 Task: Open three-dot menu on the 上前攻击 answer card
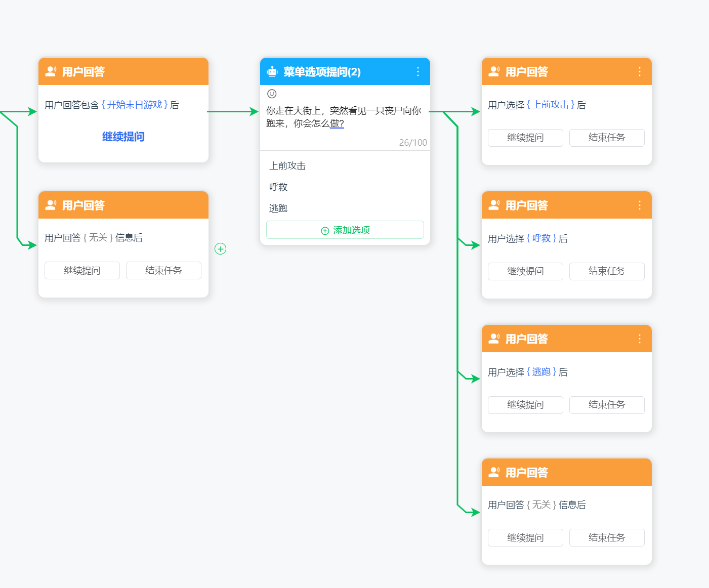[x=640, y=72]
